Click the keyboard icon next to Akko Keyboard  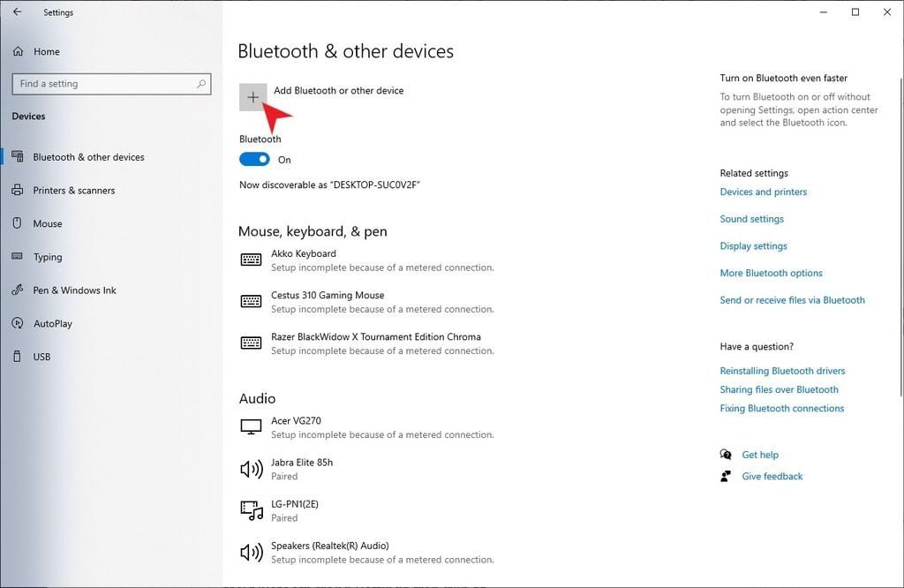pyautogui.click(x=251, y=260)
